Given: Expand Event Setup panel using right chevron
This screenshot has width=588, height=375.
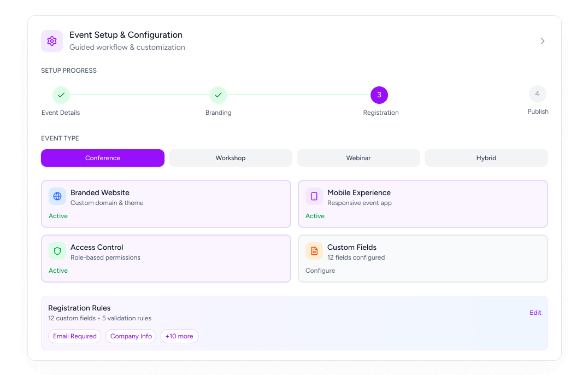Looking at the screenshot, I should coord(542,41).
